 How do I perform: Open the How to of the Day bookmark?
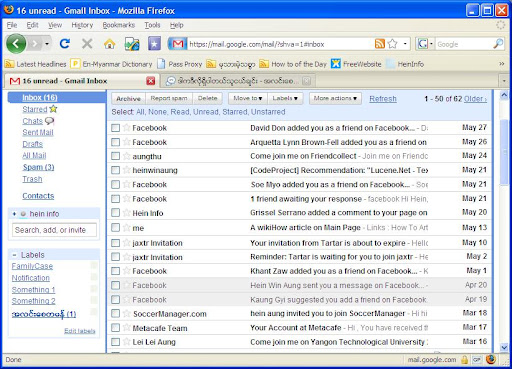[293, 64]
